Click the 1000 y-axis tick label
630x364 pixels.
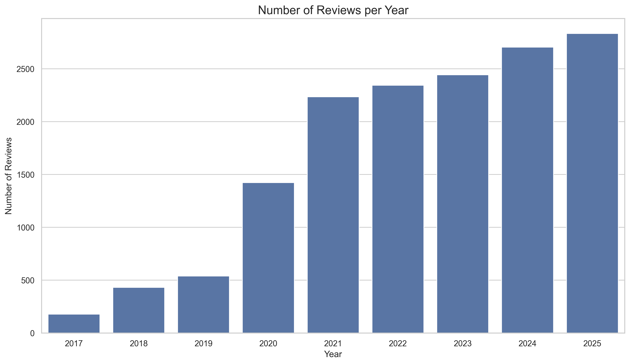(x=25, y=228)
